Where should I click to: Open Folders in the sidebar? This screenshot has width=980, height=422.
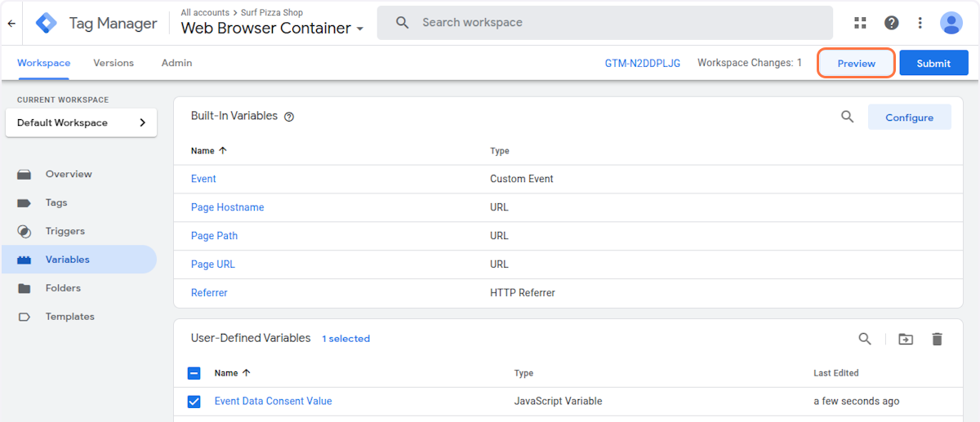[63, 288]
